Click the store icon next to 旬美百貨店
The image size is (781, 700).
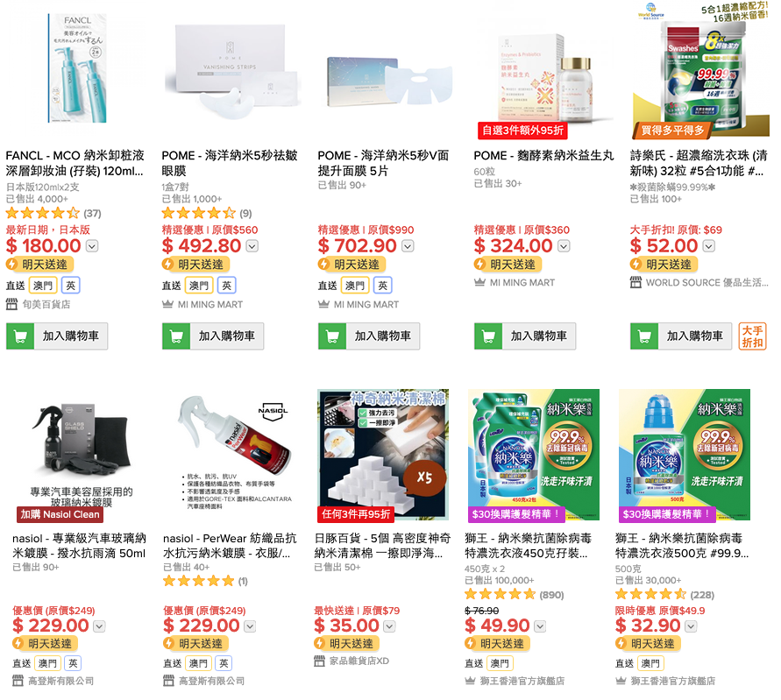click(x=11, y=304)
